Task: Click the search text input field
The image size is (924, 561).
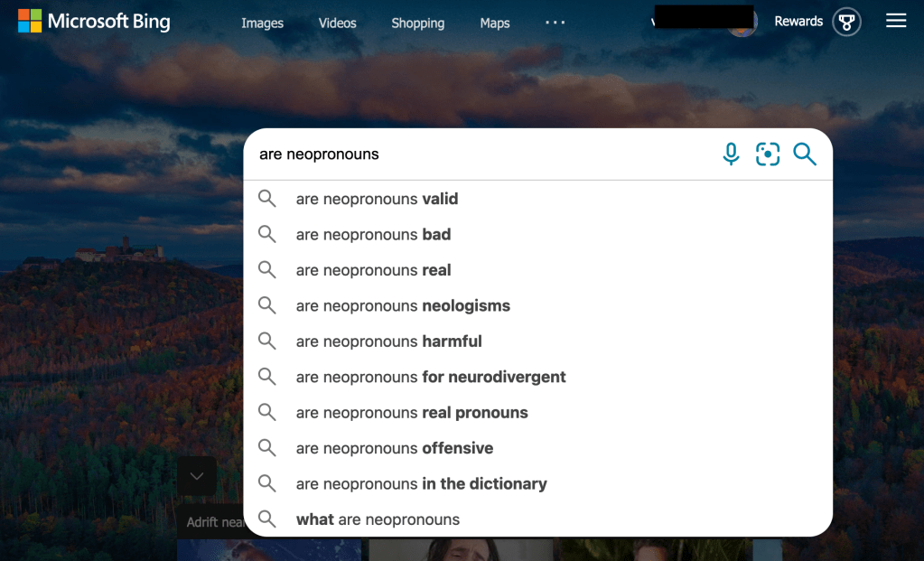Action: [x=479, y=154]
